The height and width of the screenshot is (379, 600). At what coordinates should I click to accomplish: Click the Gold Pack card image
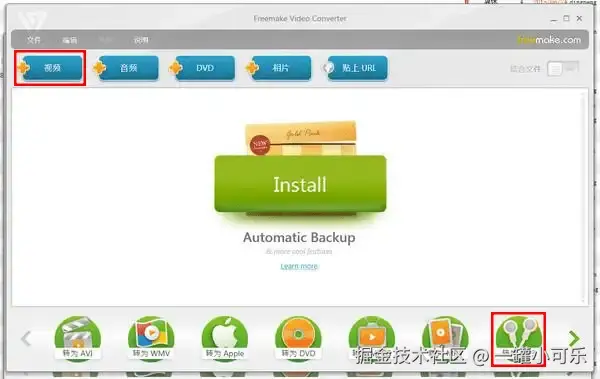coord(302,138)
